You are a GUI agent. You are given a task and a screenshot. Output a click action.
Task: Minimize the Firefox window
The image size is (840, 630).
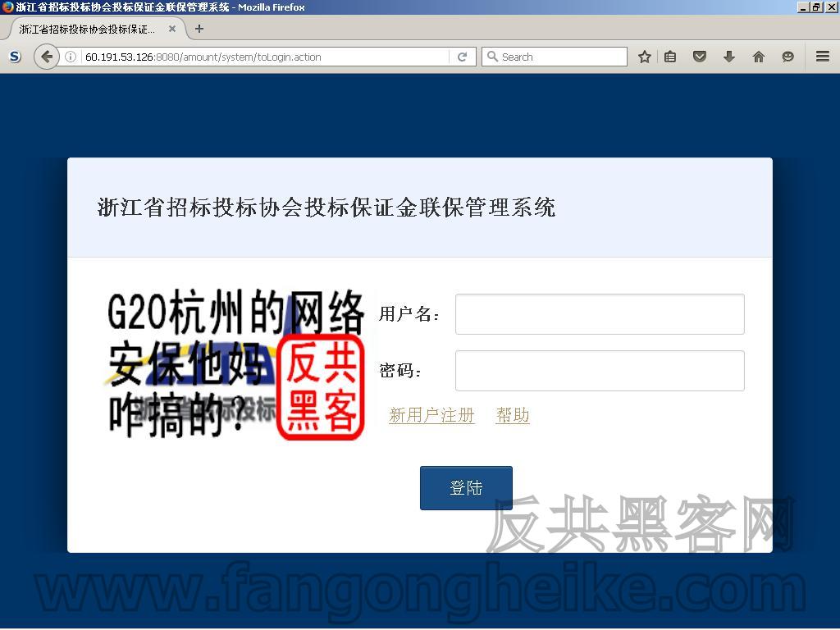click(x=802, y=7)
